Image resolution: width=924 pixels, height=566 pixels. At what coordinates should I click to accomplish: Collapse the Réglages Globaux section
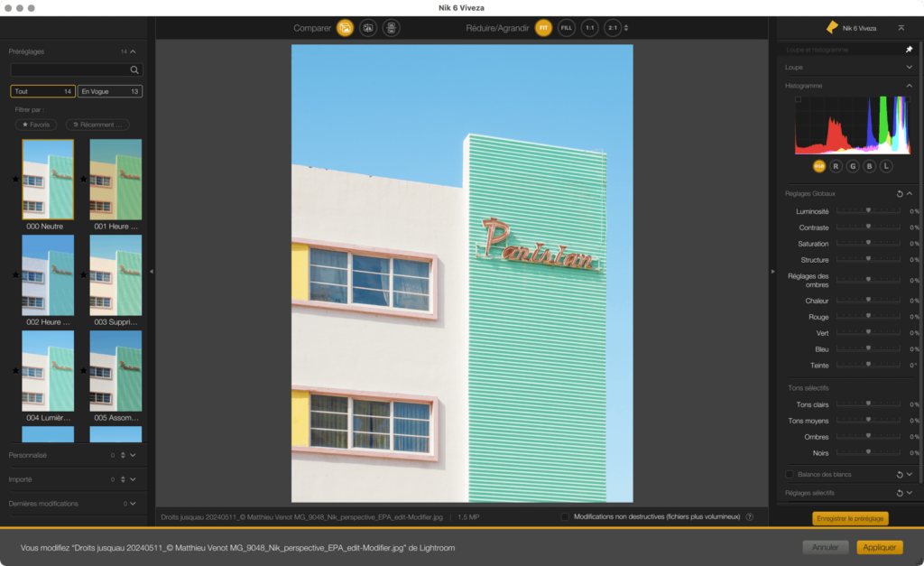click(x=910, y=193)
